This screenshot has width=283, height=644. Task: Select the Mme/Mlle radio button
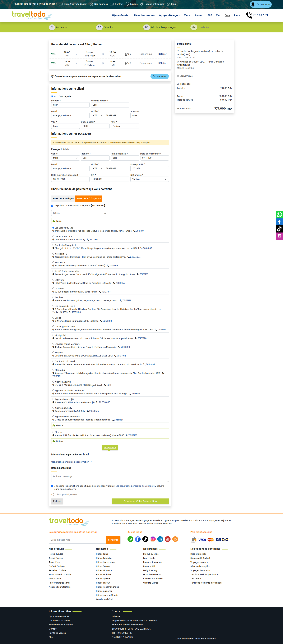(x=60, y=96)
